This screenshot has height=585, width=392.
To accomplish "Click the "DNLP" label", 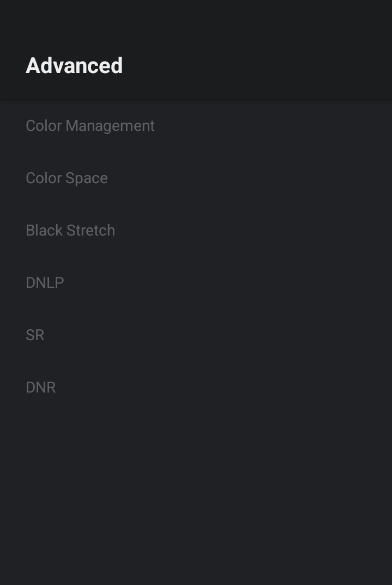I will (x=45, y=283).
